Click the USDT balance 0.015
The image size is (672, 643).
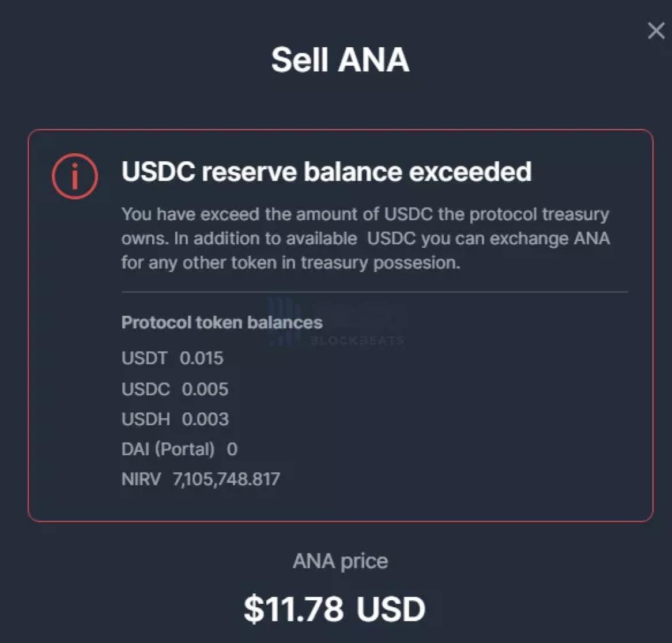pyautogui.click(x=201, y=358)
